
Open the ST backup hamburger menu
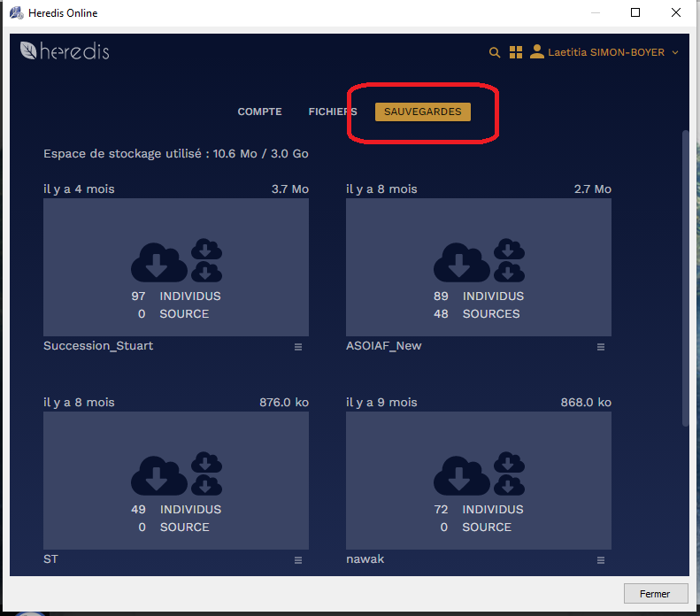point(298,560)
